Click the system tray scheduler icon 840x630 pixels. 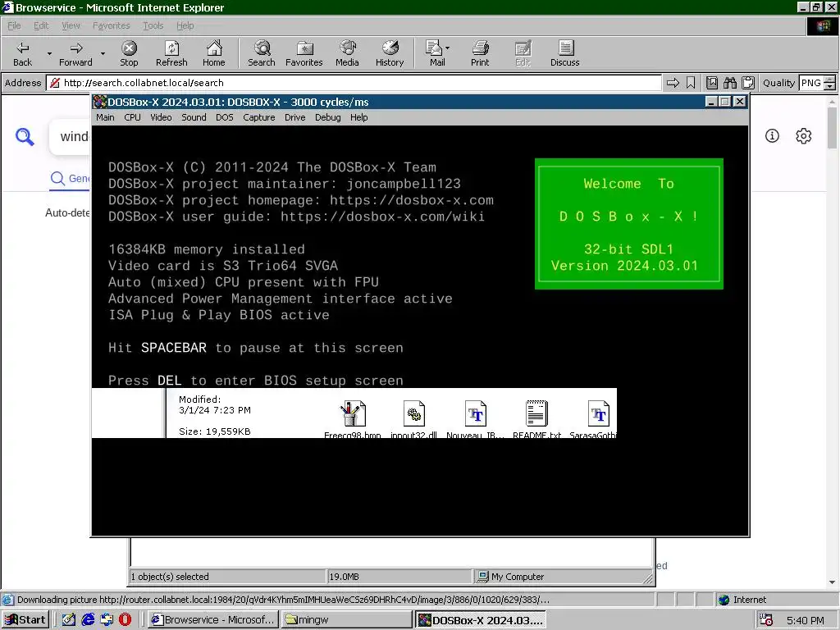pyautogui.click(x=766, y=620)
